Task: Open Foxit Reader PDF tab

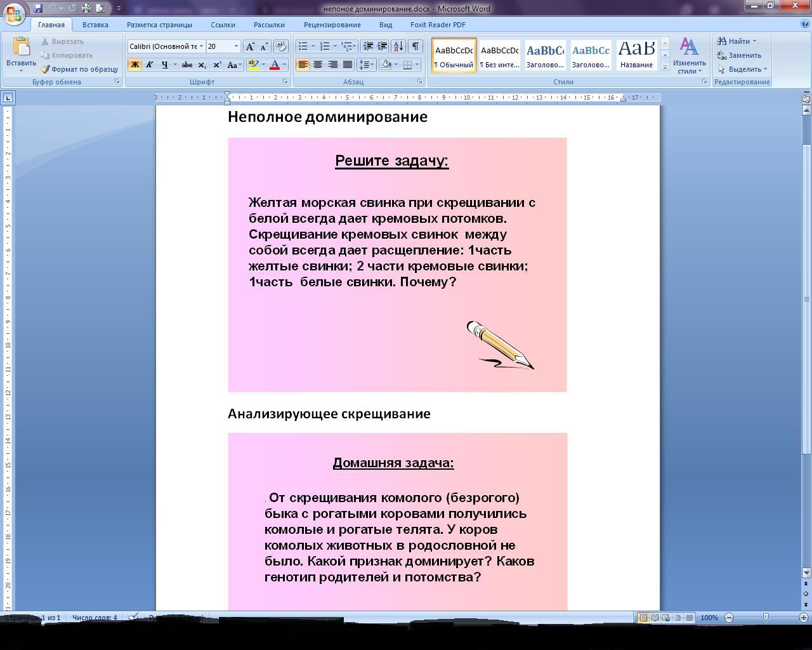Action: point(438,25)
